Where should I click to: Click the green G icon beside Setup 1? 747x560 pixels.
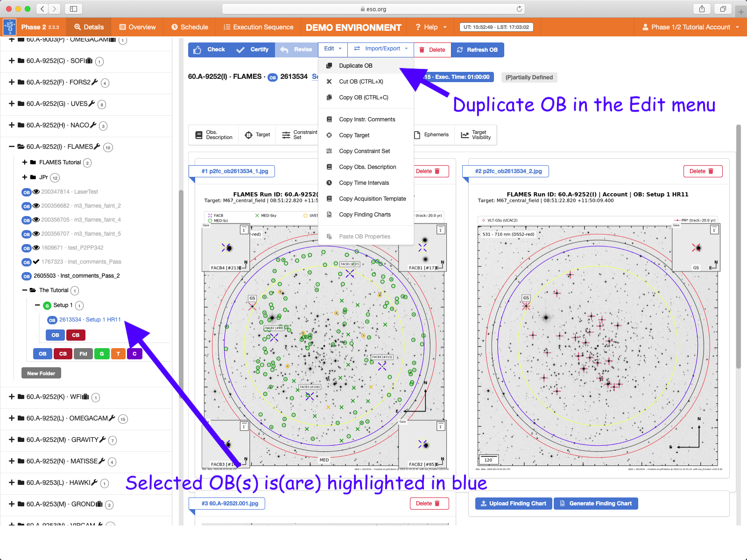[47, 306]
